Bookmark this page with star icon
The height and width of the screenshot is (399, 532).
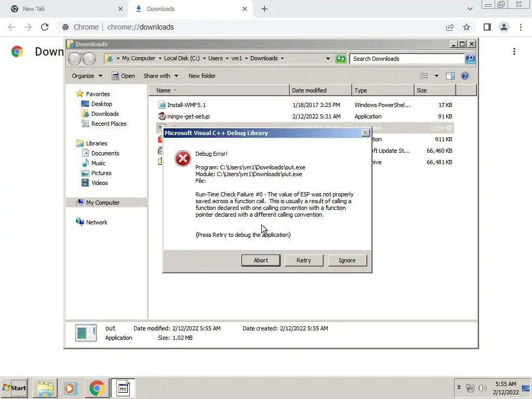click(x=467, y=27)
